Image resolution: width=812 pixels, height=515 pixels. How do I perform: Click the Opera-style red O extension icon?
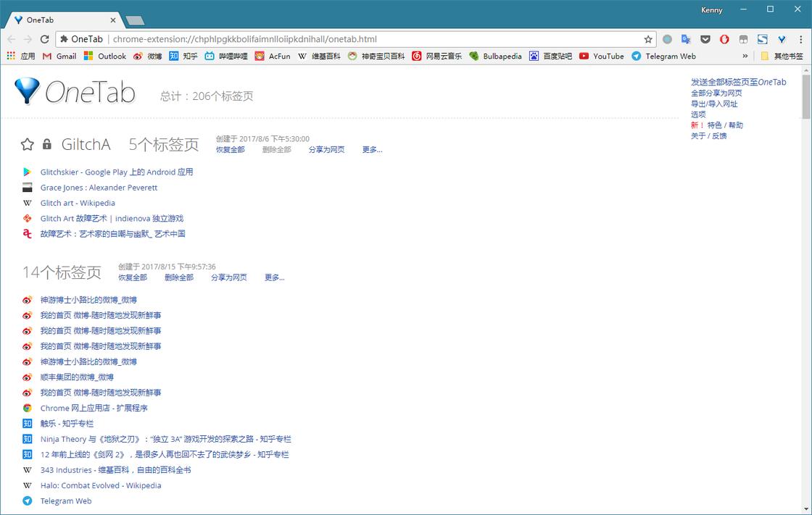click(x=724, y=39)
